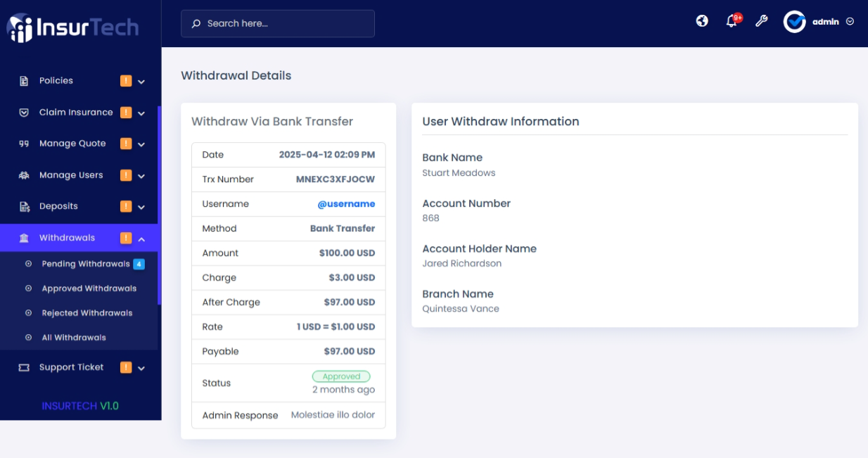Screen dimensions: 868x458
Task: Expand the Policies menu chevron
Action: [141, 82]
